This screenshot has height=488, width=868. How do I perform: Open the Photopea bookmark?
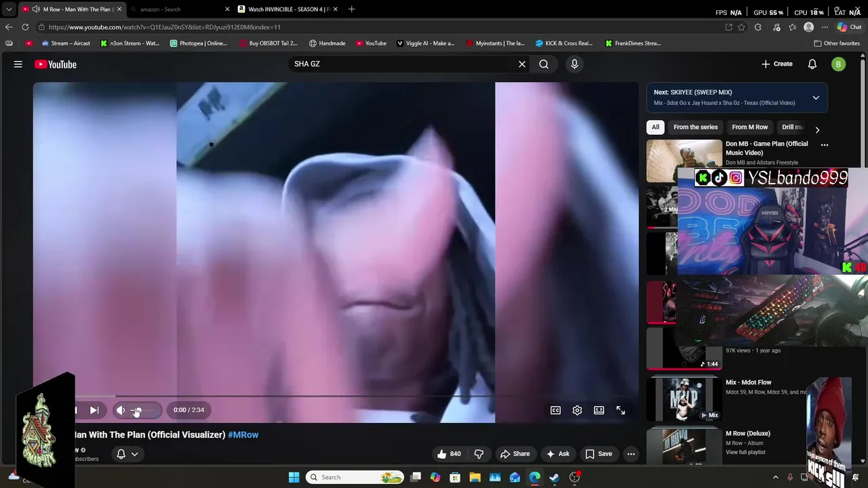[x=199, y=43]
